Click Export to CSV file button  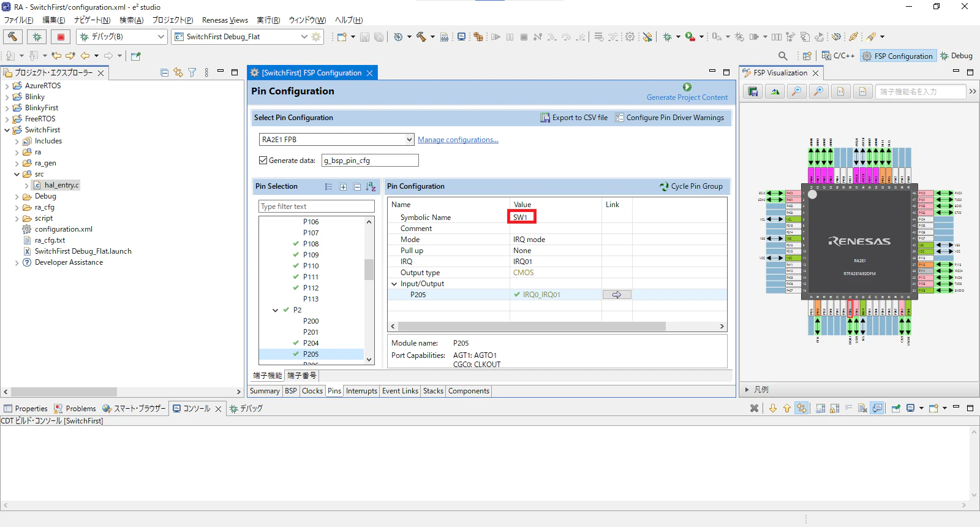pyautogui.click(x=574, y=118)
